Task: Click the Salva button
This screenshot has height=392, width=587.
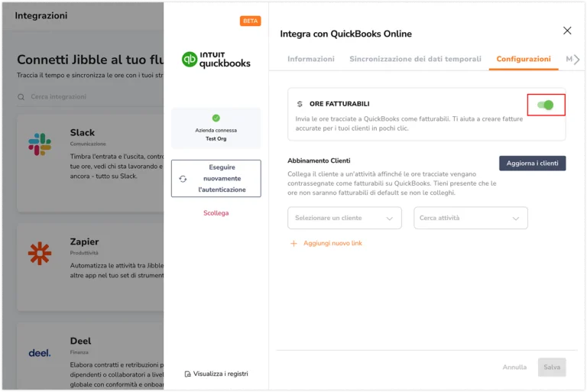Action: click(552, 368)
